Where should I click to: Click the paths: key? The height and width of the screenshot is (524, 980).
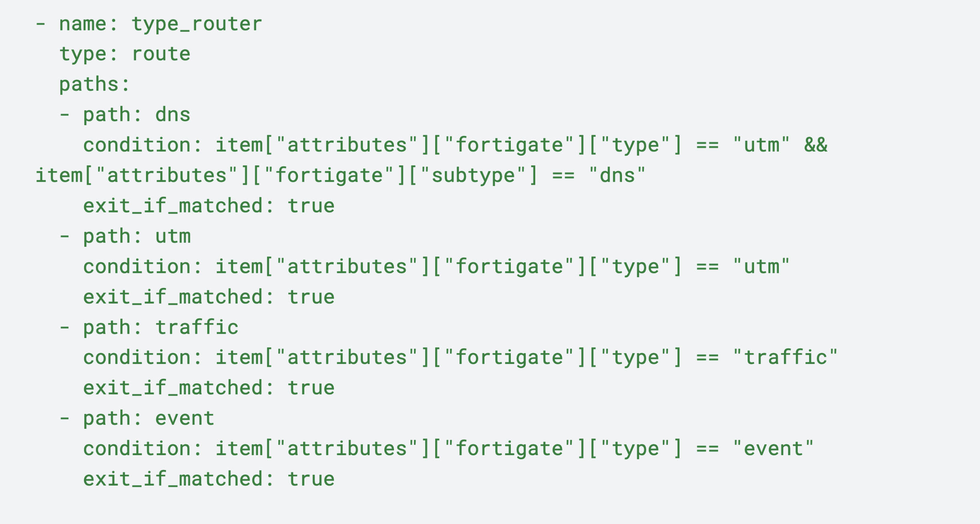click(94, 84)
